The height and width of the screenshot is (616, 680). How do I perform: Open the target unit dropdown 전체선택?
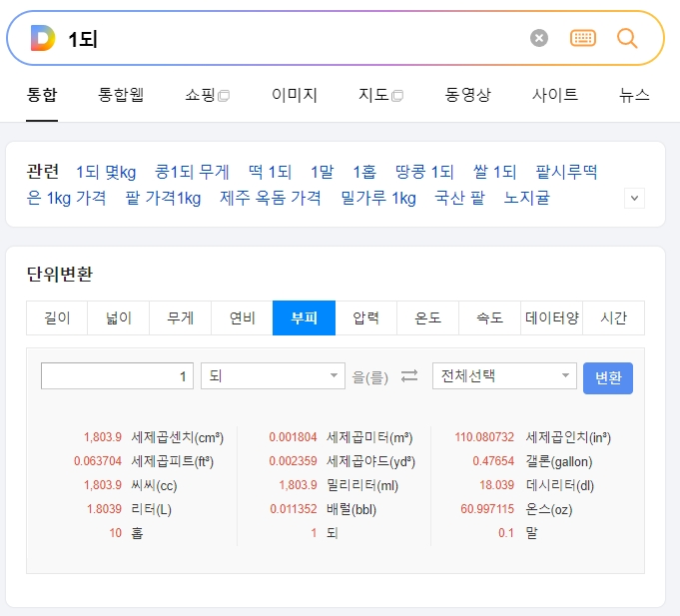(504, 375)
